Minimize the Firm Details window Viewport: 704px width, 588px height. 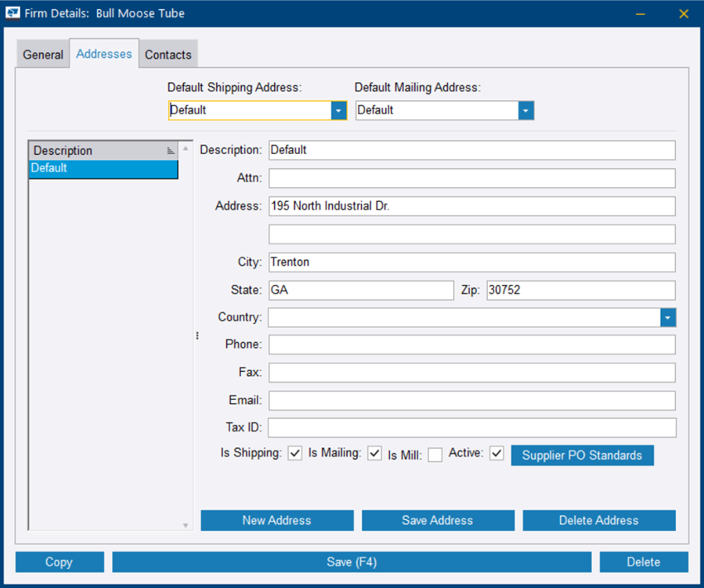(640, 13)
